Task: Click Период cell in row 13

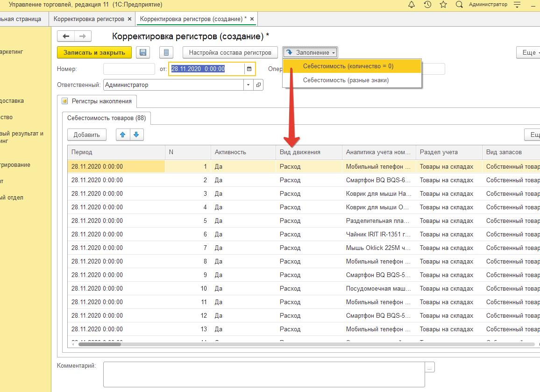Action: (116, 329)
